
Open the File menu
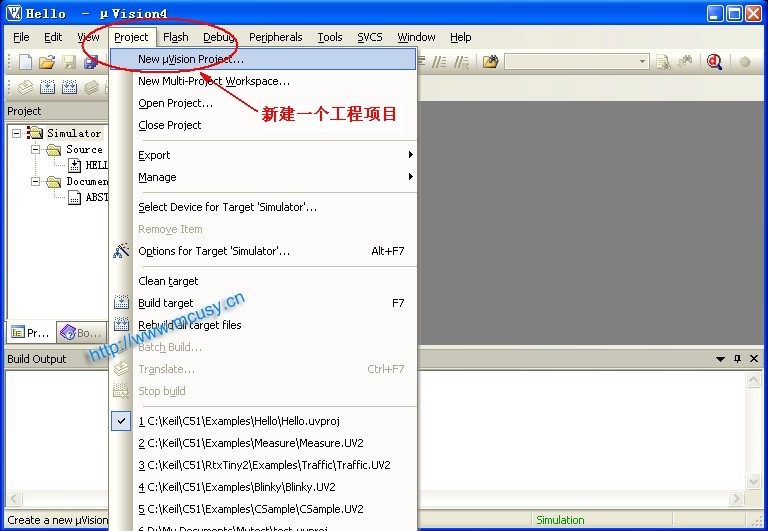click(21, 37)
